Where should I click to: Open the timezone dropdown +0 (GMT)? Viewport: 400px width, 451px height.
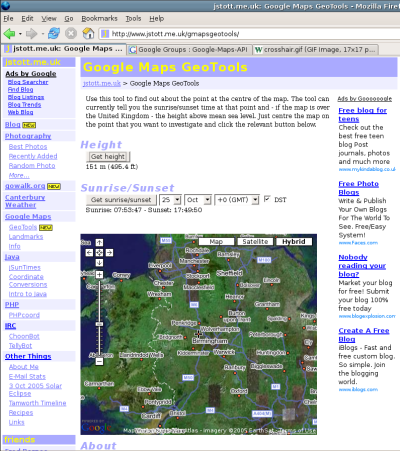pos(237,200)
